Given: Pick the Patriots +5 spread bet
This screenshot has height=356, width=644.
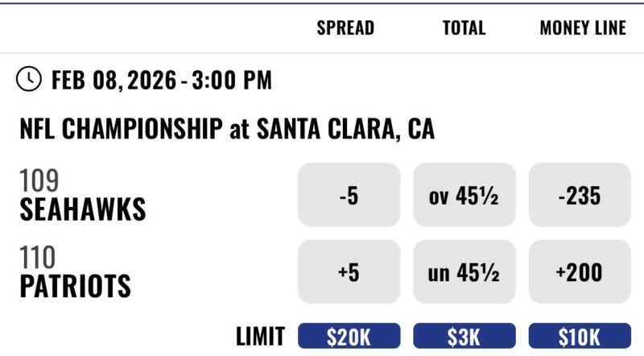Looking at the screenshot, I should pyautogui.click(x=349, y=272).
